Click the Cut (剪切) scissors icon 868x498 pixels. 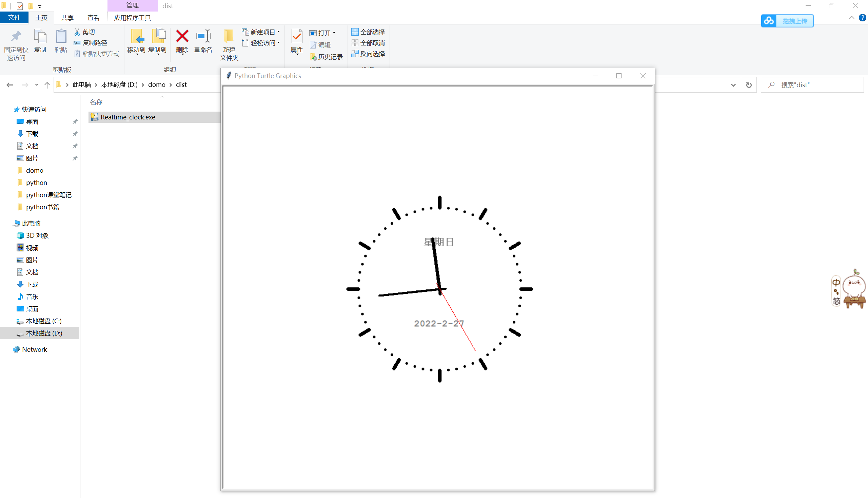[x=77, y=32]
